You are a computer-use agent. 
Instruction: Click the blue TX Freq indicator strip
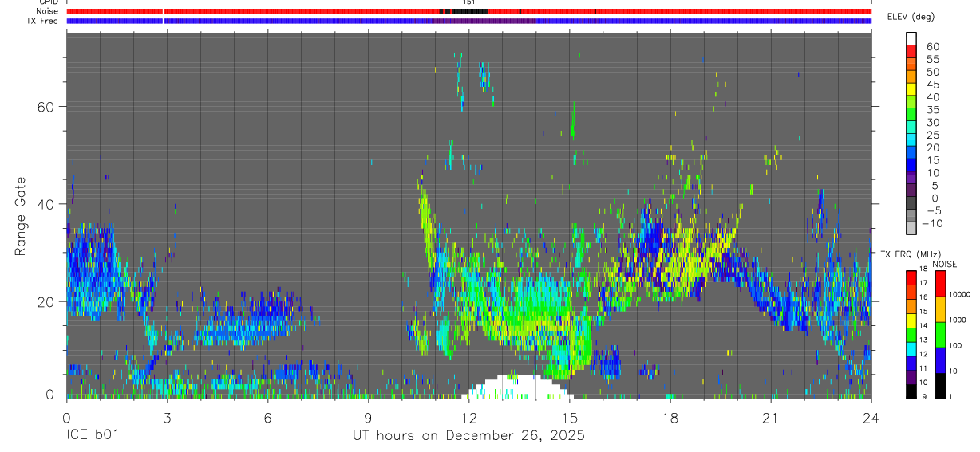(x=468, y=21)
